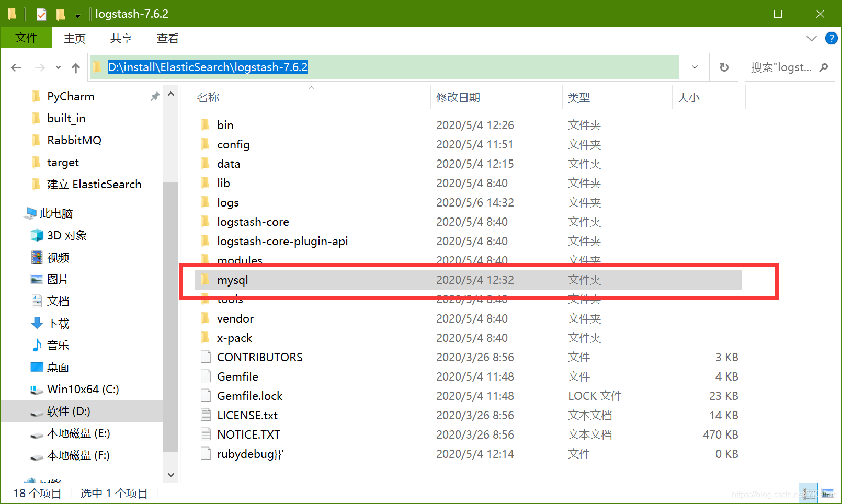
Task: Click the New Folder icon in title bar
Action: (x=61, y=14)
